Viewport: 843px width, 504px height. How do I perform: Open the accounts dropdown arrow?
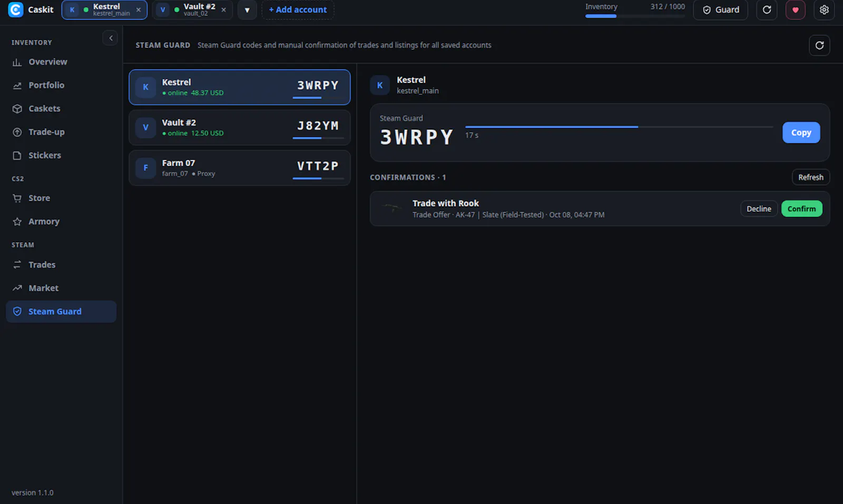247,9
